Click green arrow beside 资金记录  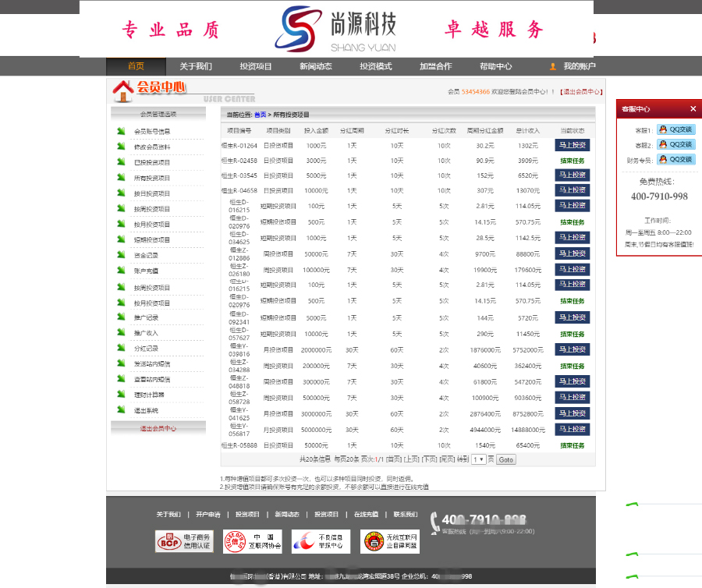coord(121,255)
